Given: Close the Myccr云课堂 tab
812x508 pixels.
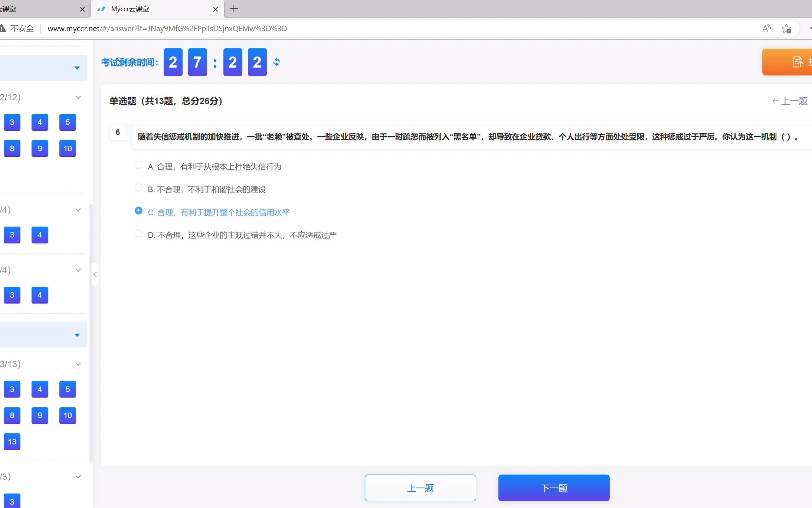Looking at the screenshot, I should point(215,9).
